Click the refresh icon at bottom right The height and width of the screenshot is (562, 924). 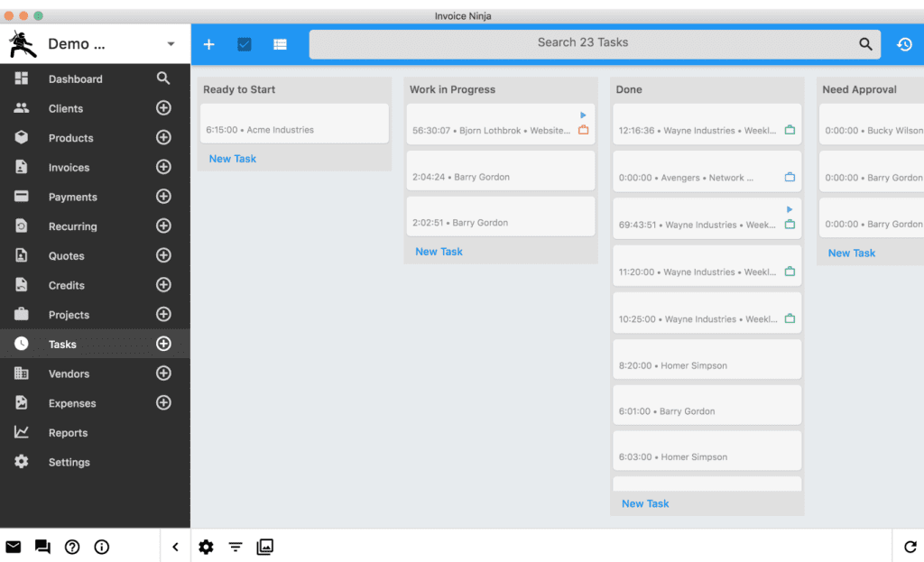910,547
